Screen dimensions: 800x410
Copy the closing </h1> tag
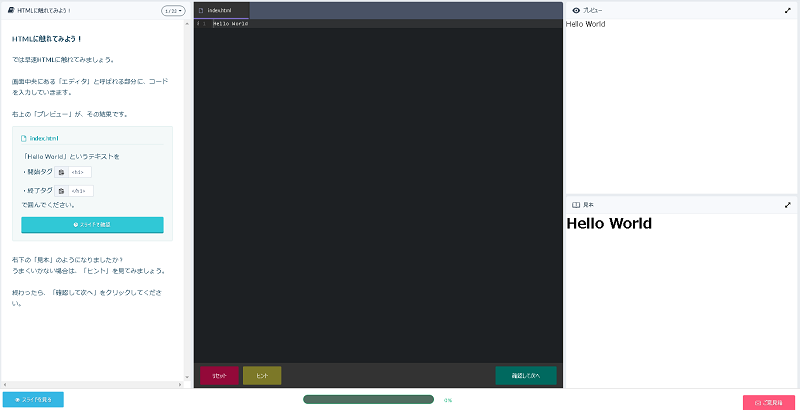tap(61, 190)
